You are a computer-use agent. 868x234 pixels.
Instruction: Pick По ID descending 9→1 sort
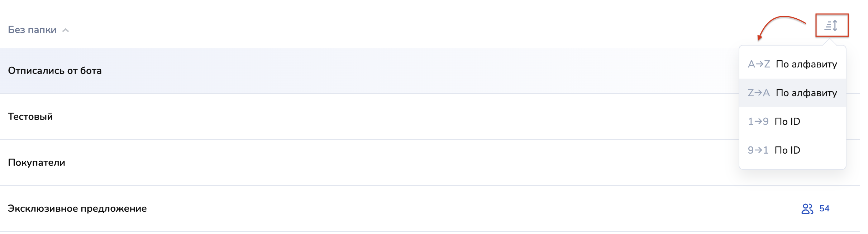[787, 150]
